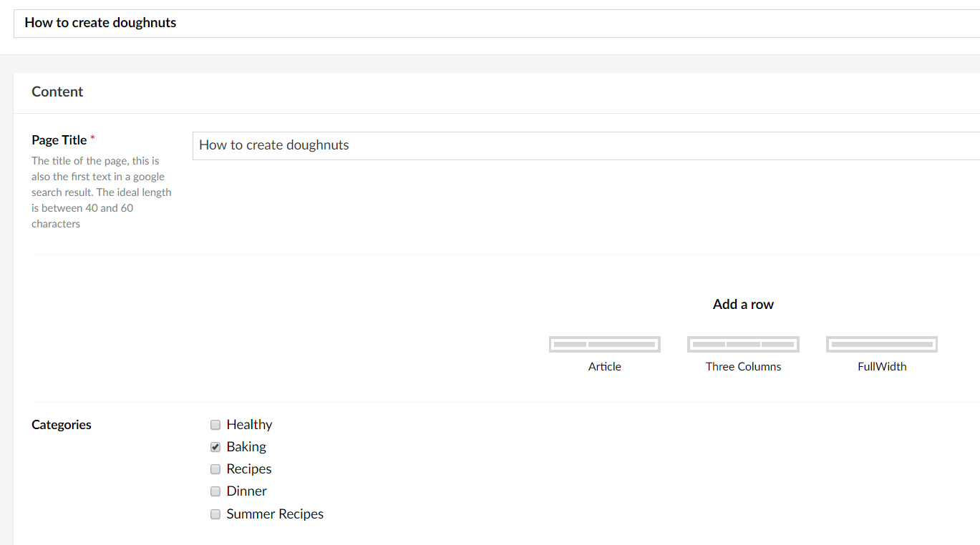980x545 pixels.
Task: Enable the Healthy category checkbox
Action: 215,425
